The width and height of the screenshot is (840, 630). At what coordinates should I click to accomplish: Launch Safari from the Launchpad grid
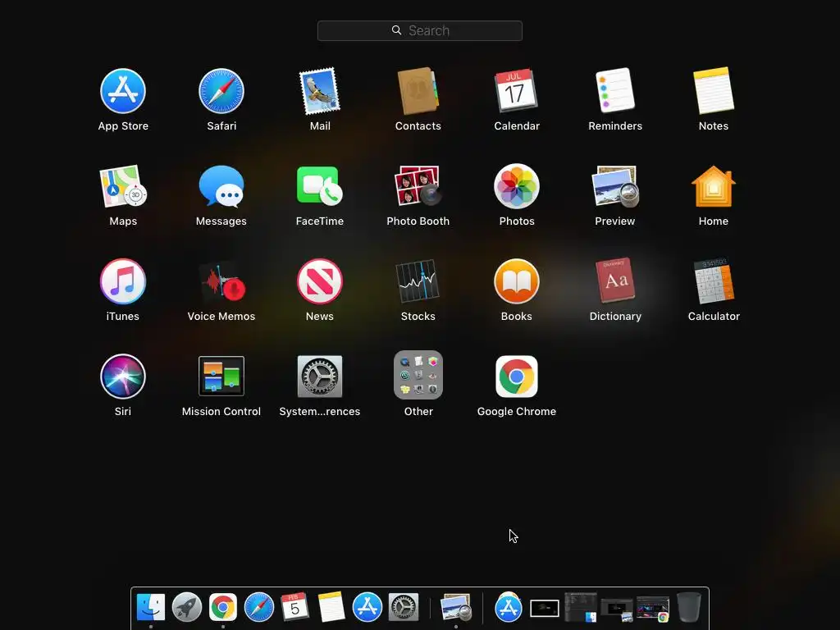(221, 91)
